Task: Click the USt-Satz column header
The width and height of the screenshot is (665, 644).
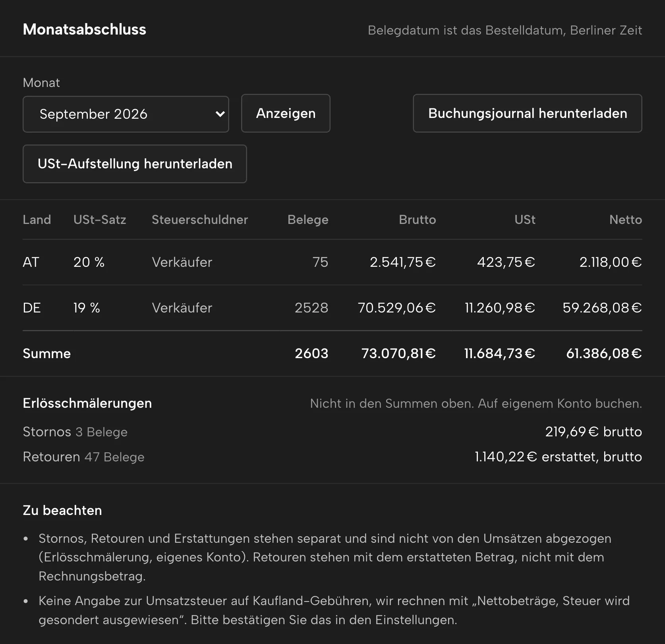Action: pyautogui.click(x=100, y=220)
